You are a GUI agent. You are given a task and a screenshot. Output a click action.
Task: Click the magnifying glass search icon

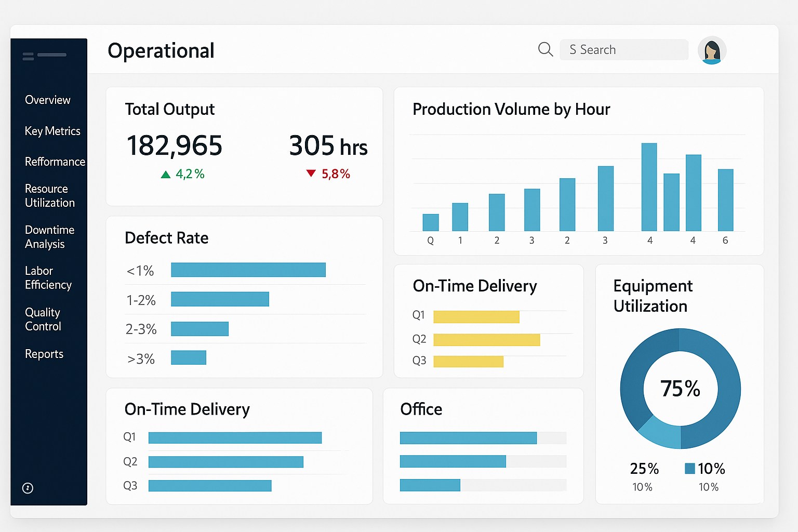[x=545, y=49]
